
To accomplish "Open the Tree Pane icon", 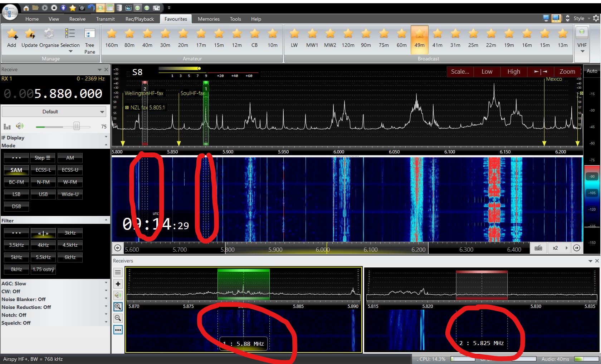I will coord(89,34).
